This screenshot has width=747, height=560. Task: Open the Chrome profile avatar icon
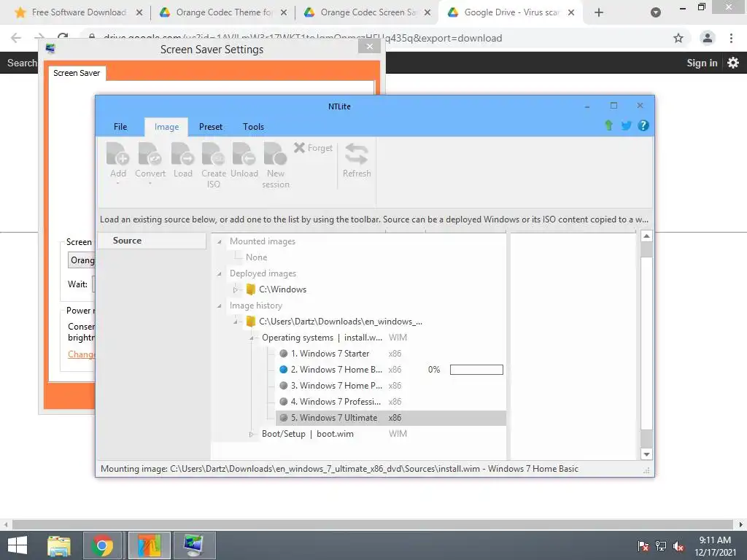click(x=708, y=38)
